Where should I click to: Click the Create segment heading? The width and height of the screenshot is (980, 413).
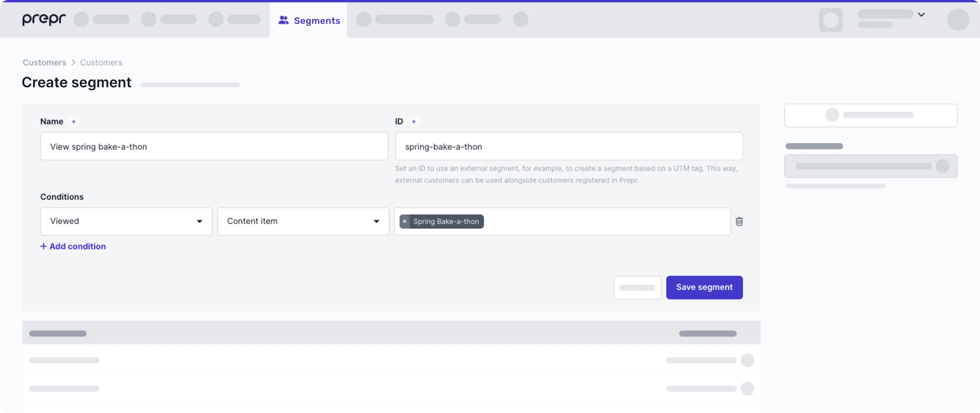pos(77,82)
